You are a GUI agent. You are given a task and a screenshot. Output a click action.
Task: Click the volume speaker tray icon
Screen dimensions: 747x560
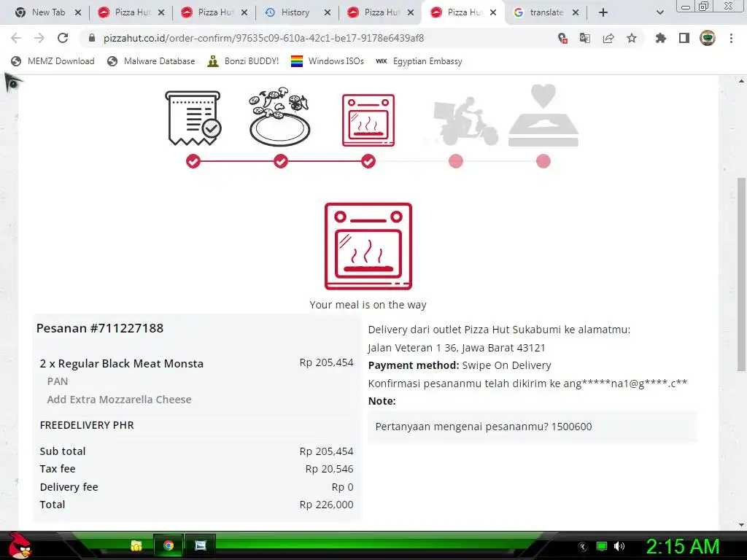pyautogui.click(x=619, y=546)
